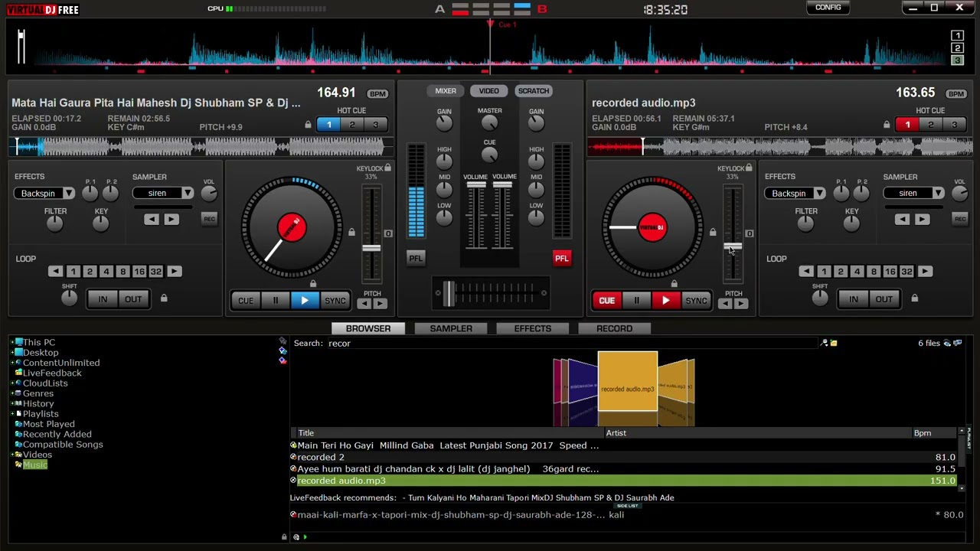The image size is (980, 551).
Task: Switch to VIDEO center panel
Action: click(488, 91)
